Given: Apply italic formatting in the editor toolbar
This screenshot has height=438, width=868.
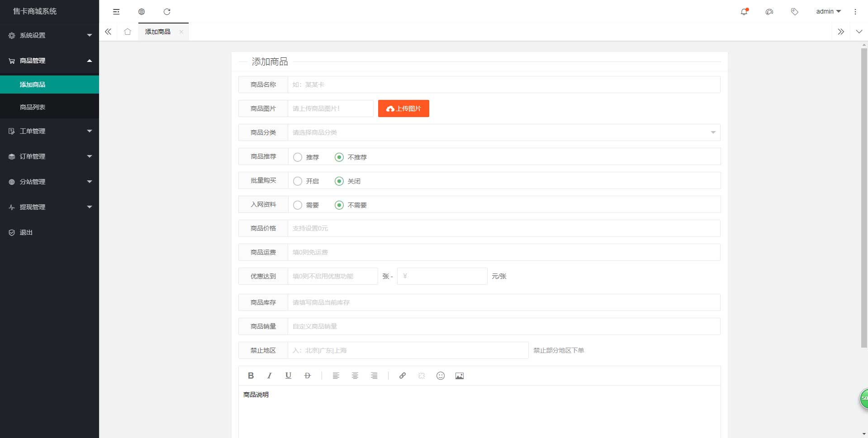Looking at the screenshot, I should pyautogui.click(x=269, y=376).
